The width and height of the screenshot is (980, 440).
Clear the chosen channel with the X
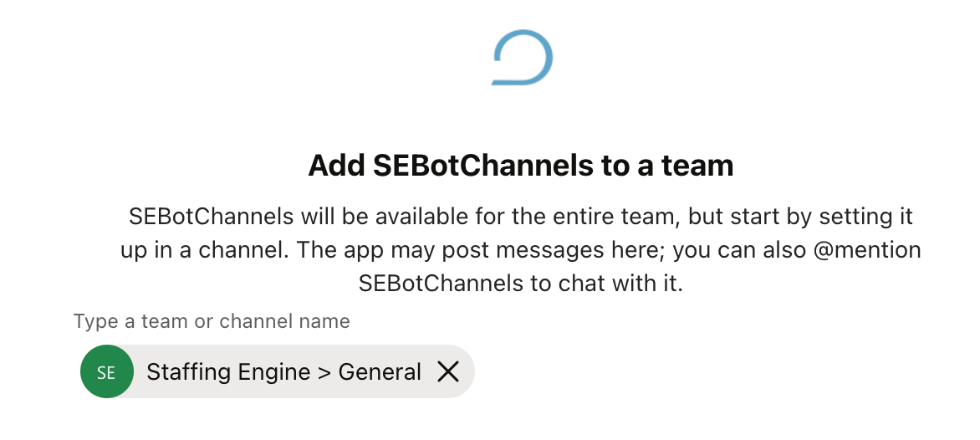(x=447, y=372)
